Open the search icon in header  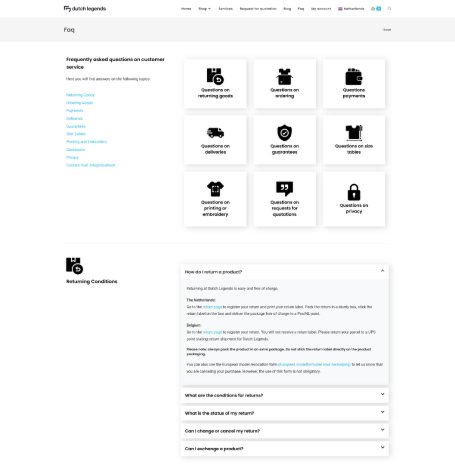(x=389, y=9)
